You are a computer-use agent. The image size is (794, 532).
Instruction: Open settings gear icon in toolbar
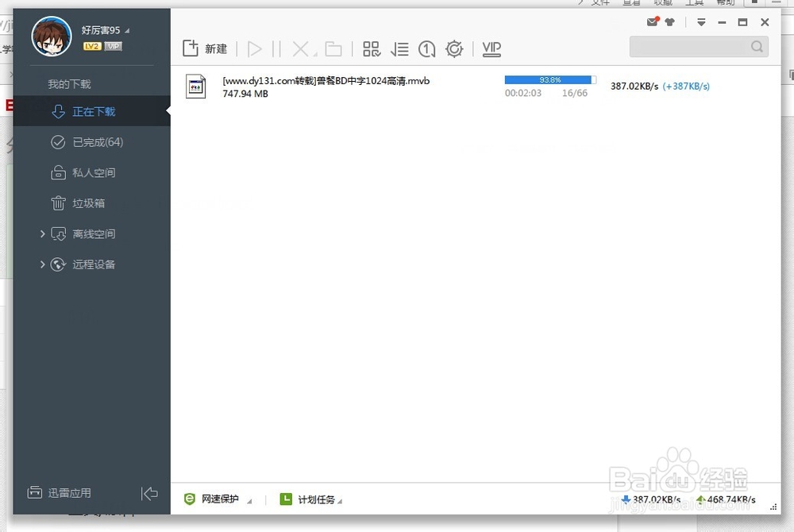454,49
